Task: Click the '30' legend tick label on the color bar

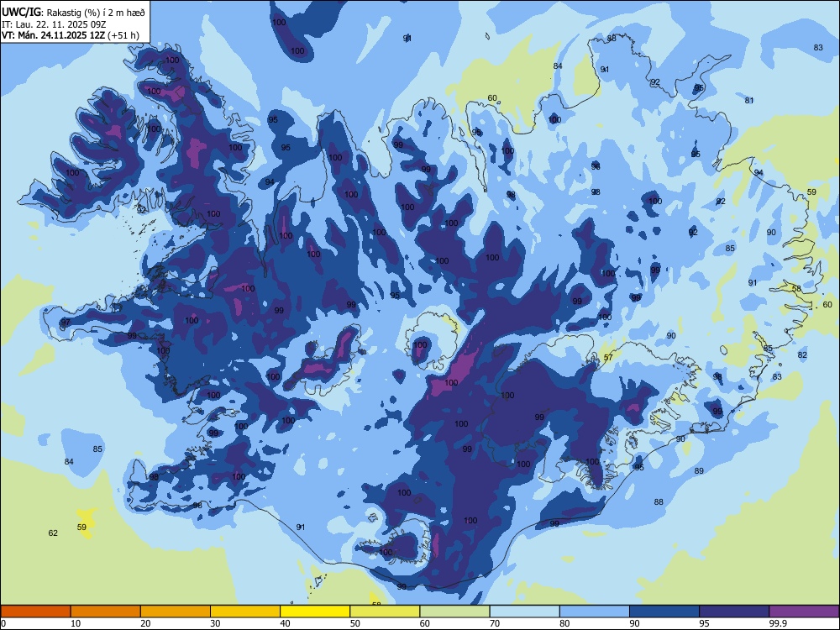Action: [x=215, y=623]
